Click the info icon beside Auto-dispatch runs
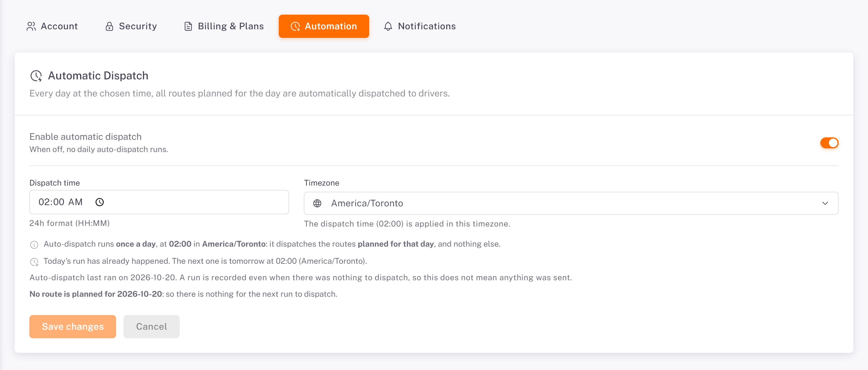Image resolution: width=868 pixels, height=370 pixels. point(34,245)
